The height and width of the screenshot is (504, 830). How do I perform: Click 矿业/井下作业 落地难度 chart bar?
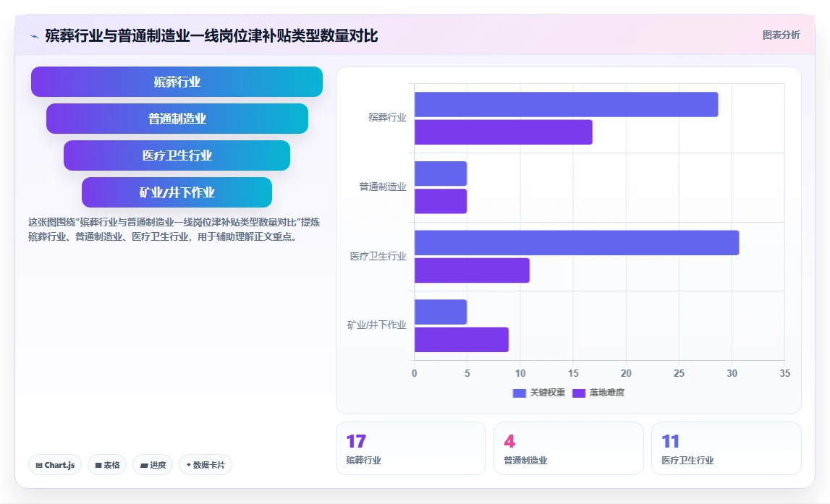(x=461, y=340)
